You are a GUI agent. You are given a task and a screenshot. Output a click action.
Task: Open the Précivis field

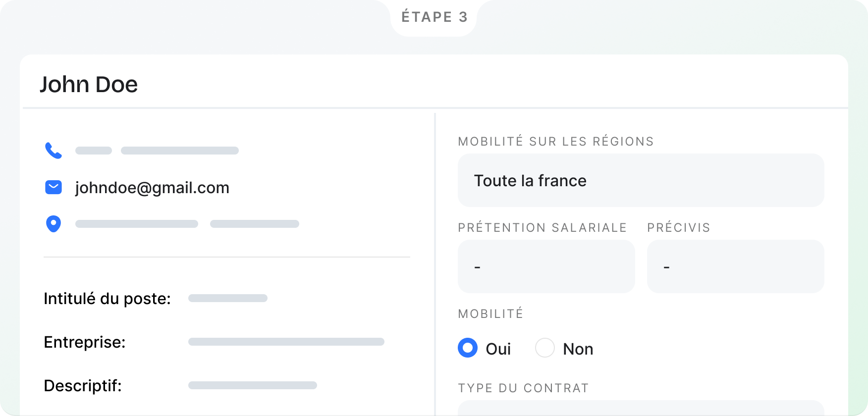click(736, 266)
